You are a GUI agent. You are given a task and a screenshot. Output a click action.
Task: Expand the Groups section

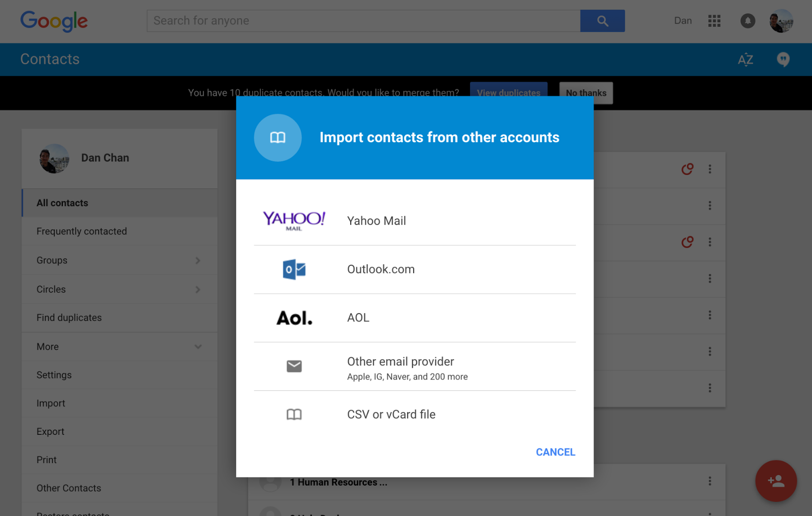tap(197, 260)
